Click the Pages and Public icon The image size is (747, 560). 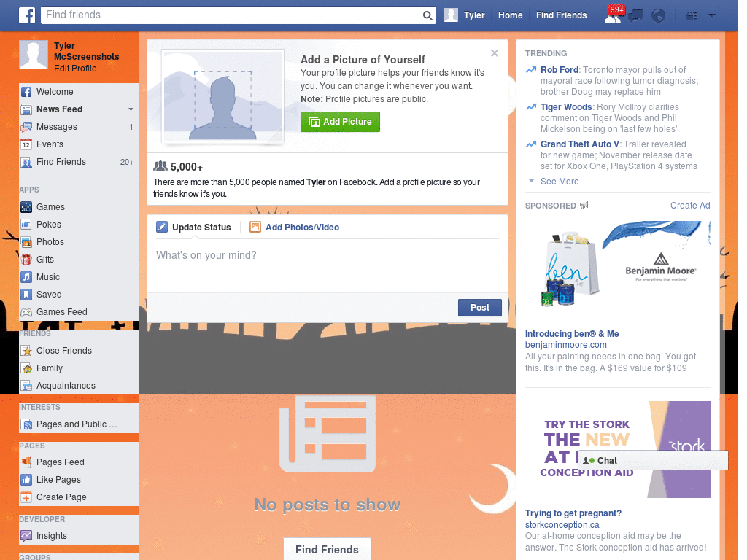tap(26, 424)
